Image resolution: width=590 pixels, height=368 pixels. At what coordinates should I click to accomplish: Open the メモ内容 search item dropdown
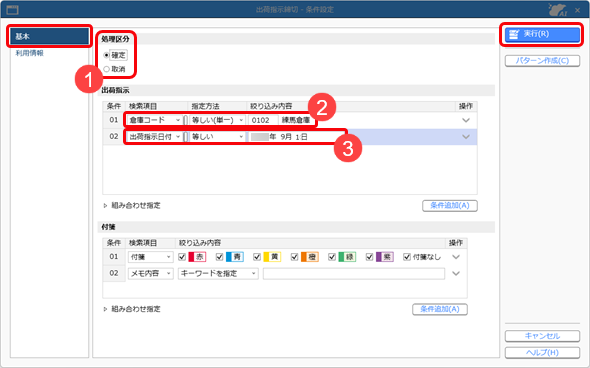click(151, 274)
